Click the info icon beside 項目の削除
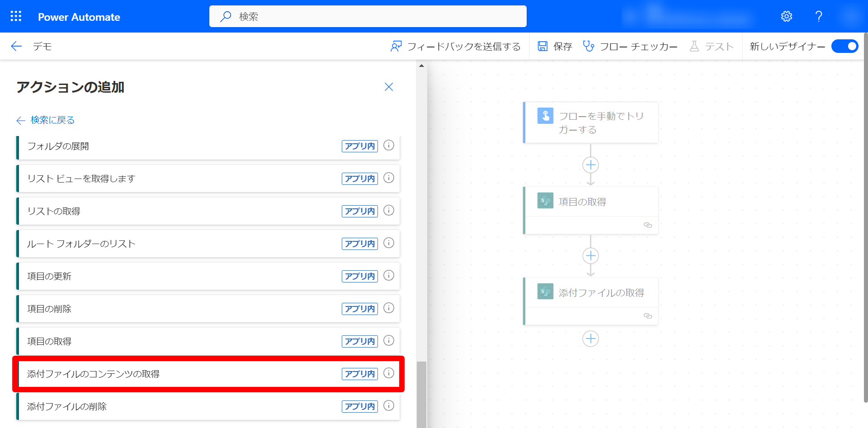 [x=388, y=308]
